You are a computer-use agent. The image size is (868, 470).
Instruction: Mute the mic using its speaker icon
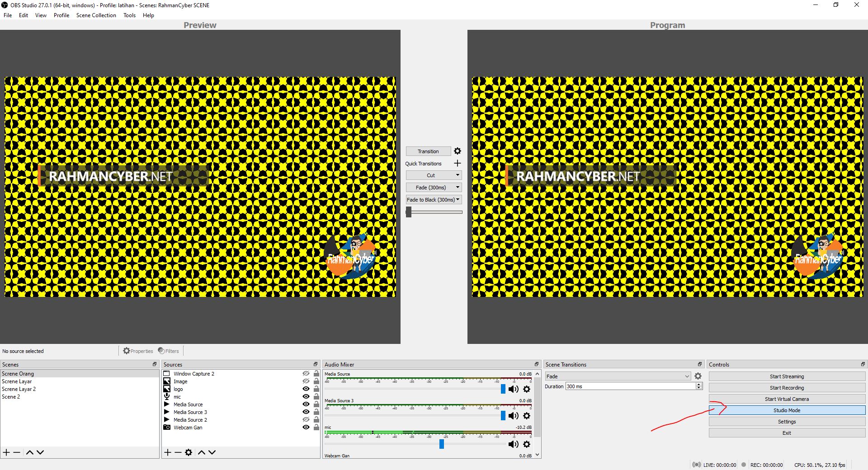[x=513, y=444]
